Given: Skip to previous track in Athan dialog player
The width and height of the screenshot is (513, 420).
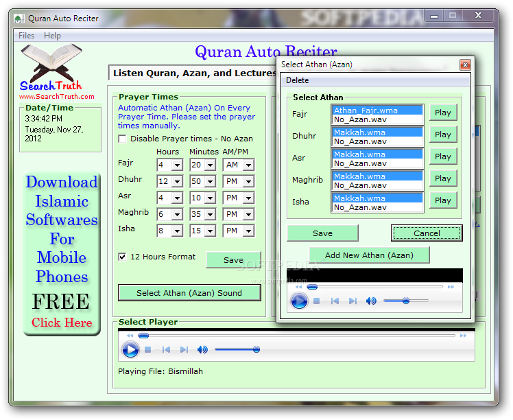Looking at the screenshot, I should (x=335, y=301).
